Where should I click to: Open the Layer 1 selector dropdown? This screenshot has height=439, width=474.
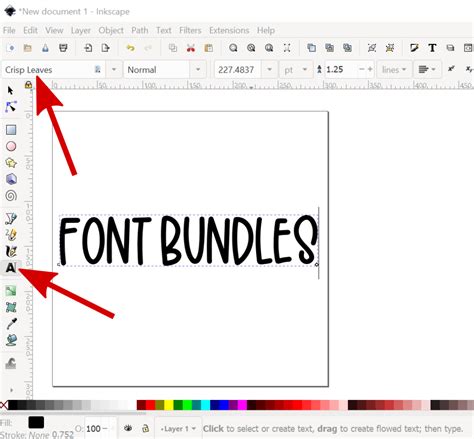tap(178, 429)
